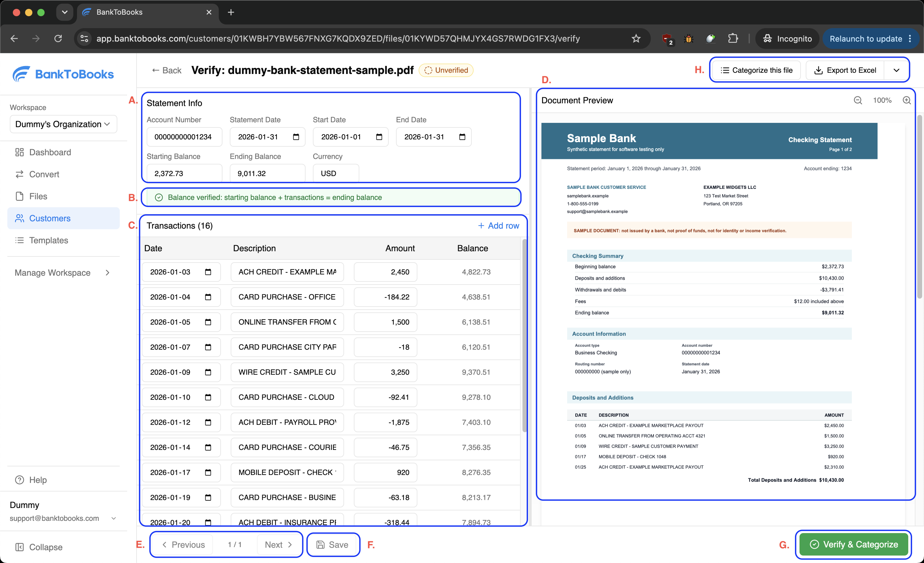
Task: Click Relaunch to update button
Action: (871, 39)
